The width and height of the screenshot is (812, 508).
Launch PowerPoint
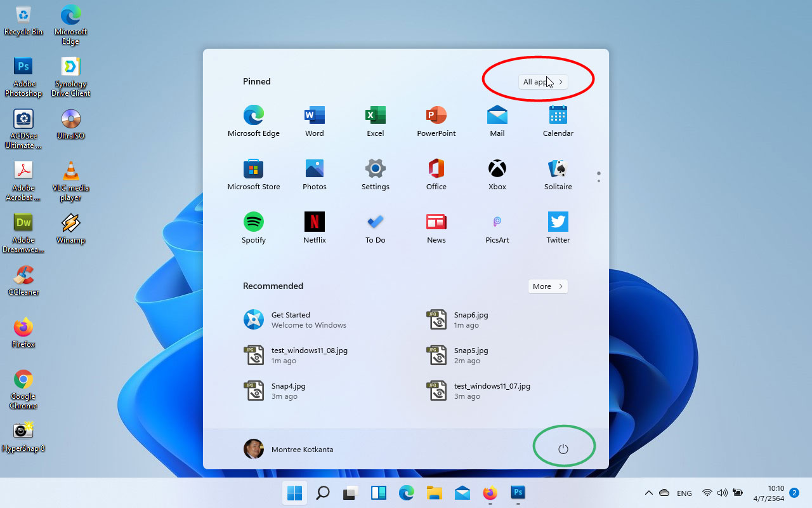click(436, 121)
